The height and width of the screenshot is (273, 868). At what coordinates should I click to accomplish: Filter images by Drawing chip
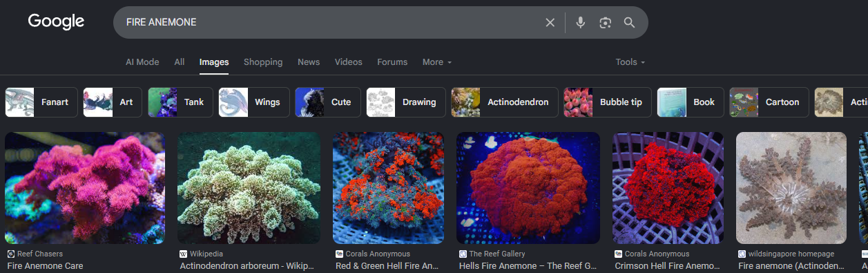tap(405, 102)
